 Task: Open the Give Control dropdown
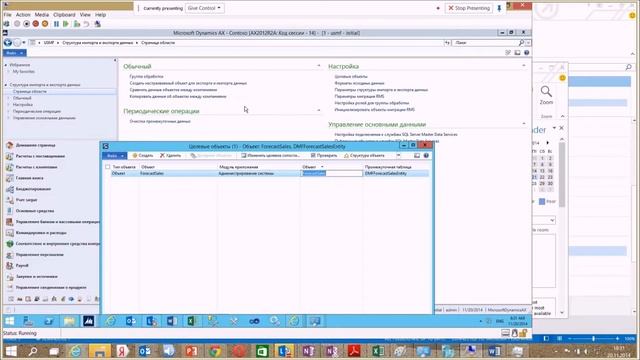pyautogui.click(x=204, y=8)
